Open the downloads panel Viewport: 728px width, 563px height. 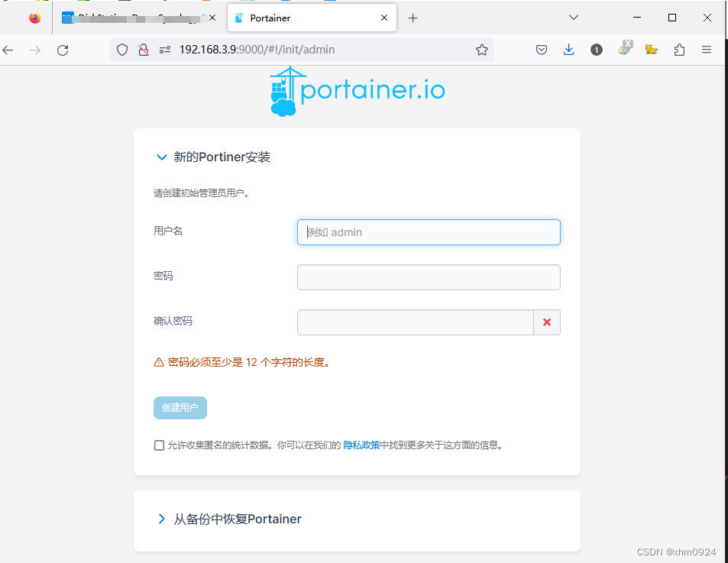tap(569, 50)
